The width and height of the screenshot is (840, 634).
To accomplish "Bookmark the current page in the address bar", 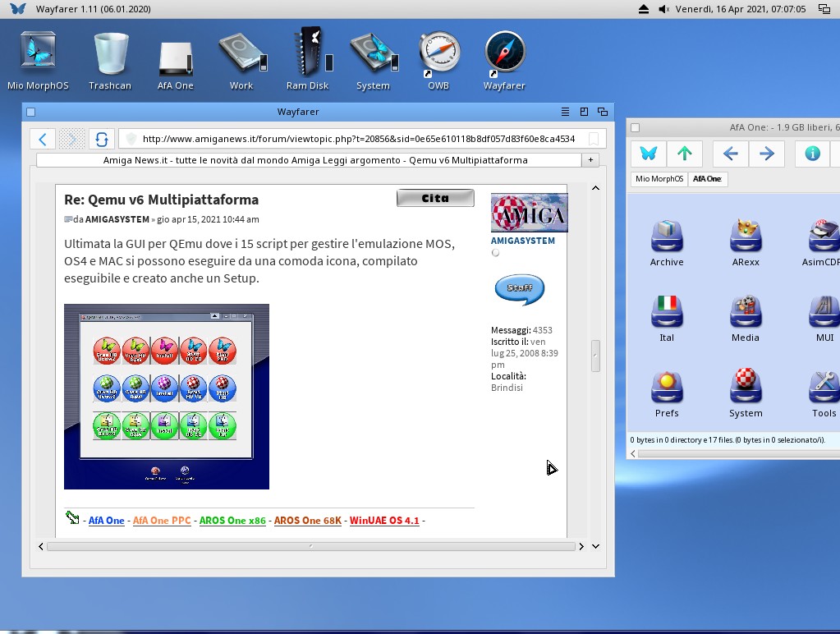I will 594,139.
